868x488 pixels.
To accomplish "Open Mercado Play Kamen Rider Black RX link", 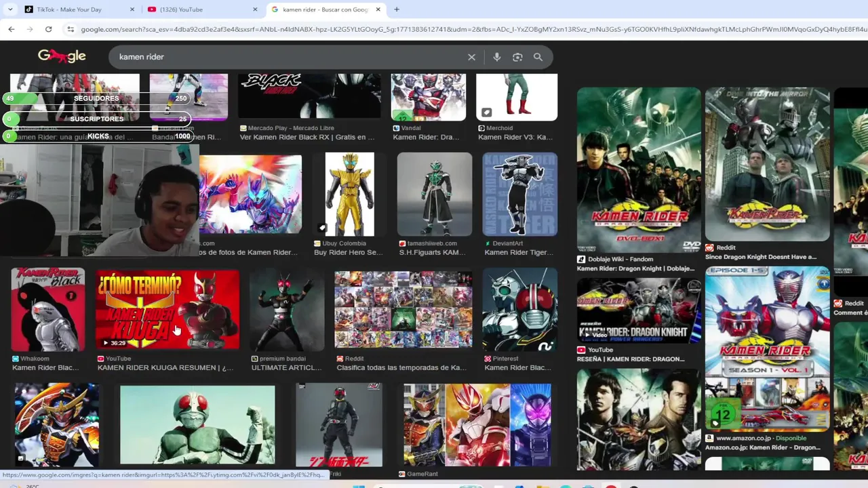I will 307,133.
